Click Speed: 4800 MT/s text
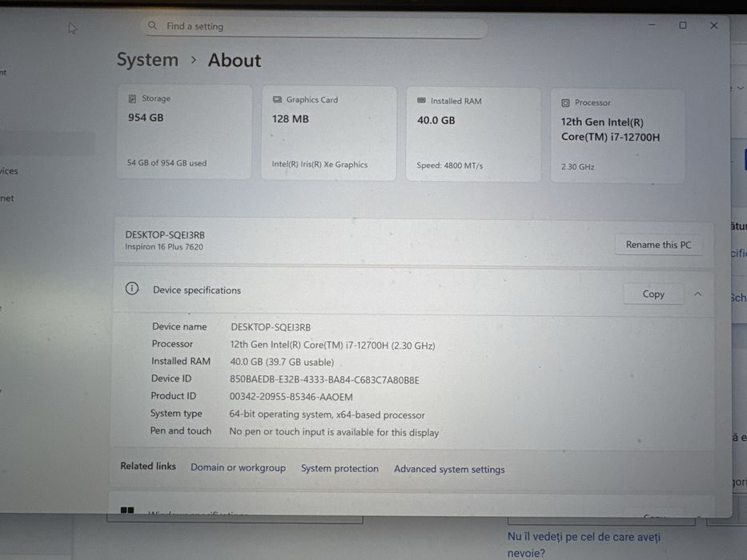The image size is (747, 560). (x=450, y=166)
